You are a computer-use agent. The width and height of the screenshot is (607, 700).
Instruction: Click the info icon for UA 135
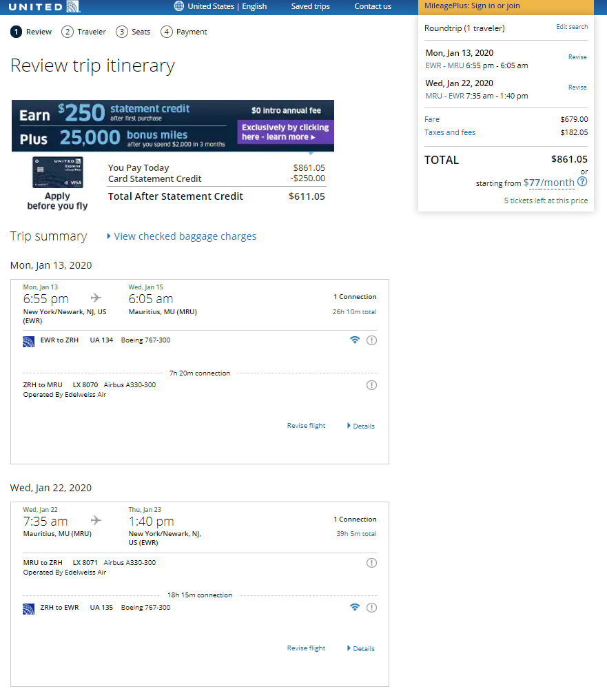(x=371, y=607)
